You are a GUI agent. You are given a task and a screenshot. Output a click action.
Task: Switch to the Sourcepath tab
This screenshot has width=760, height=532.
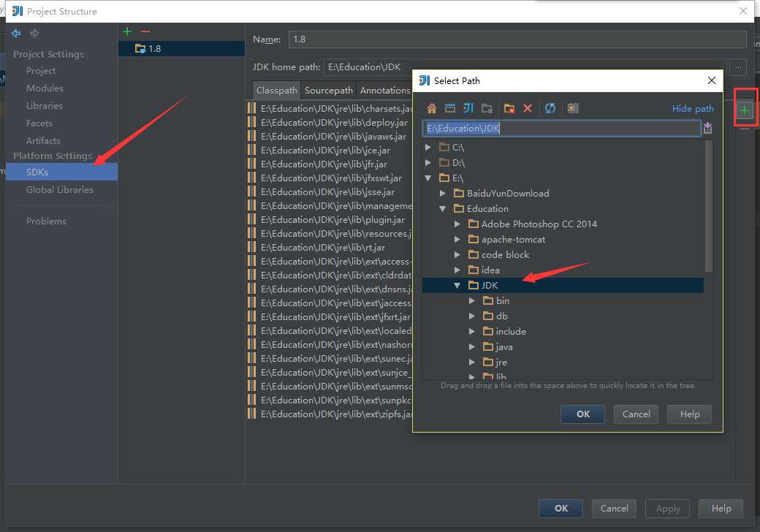pos(329,90)
